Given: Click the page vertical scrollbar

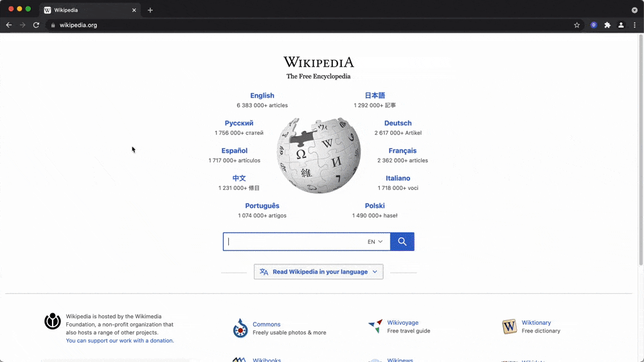Looking at the screenshot, I should [641, 150].
